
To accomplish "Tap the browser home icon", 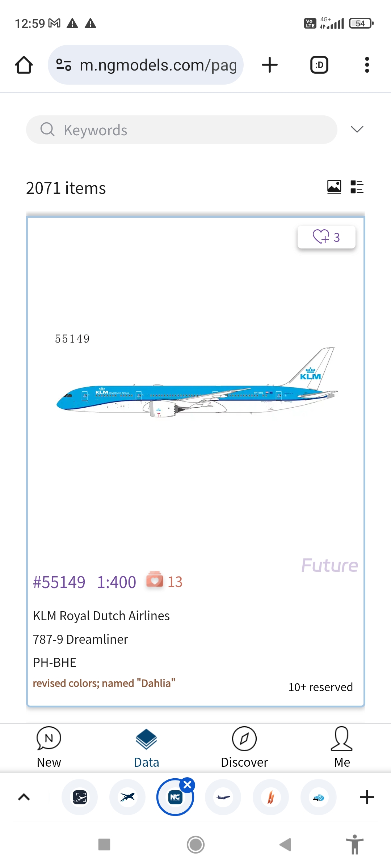I will click(24, 65).
